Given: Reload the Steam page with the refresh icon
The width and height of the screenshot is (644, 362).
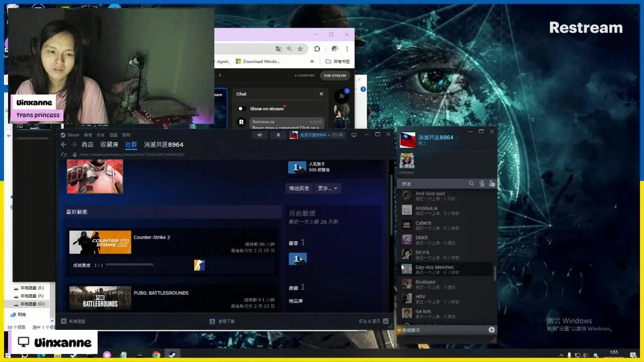Looking at the screenshot, I should coord(63,154).
